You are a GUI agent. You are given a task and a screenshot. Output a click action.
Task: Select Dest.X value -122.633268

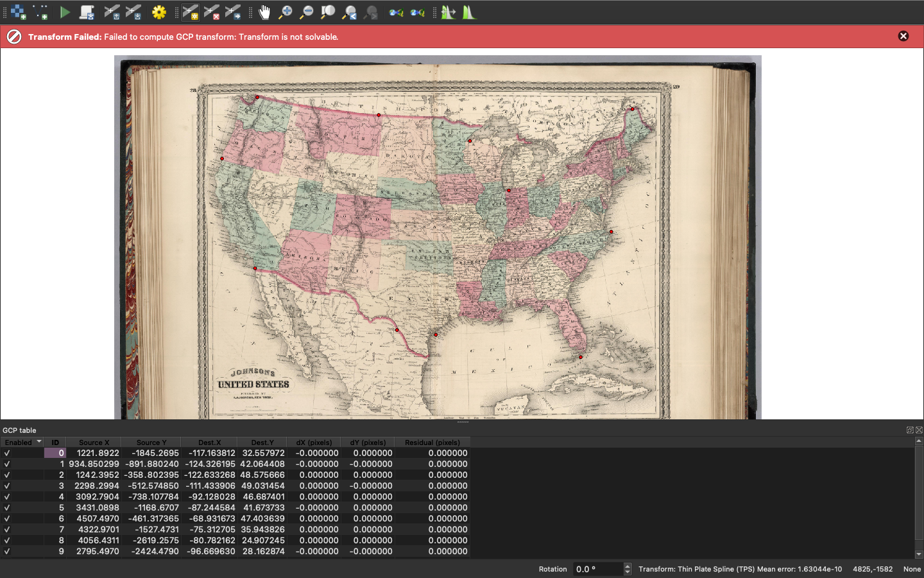point(210,475)
